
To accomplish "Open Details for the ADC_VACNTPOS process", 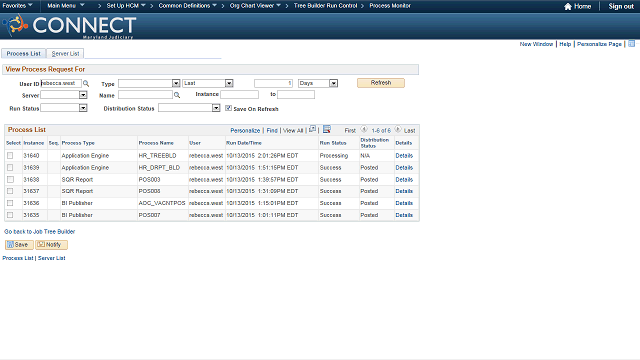I will [404, 203].
